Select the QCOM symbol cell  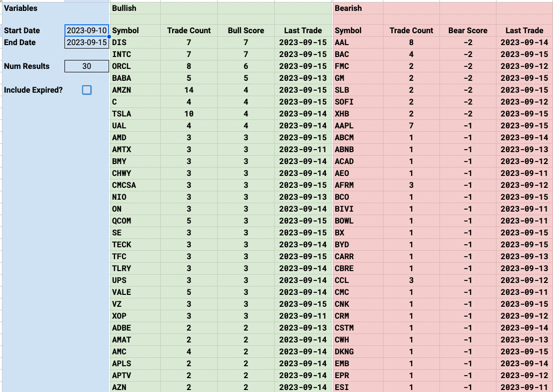coord(135,221)
